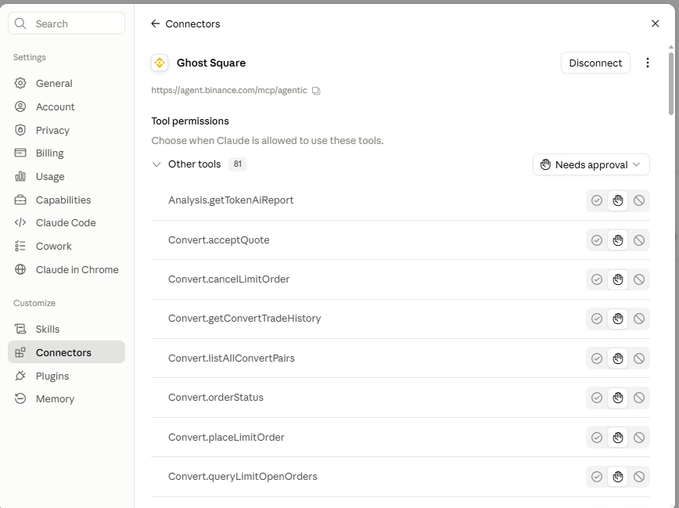Click the Ghost Square connector logo

tap(159, 63)
